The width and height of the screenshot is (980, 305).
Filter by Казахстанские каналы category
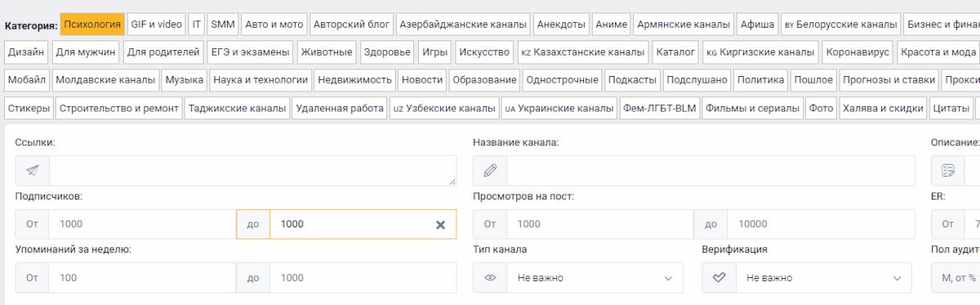coord(583,52)
